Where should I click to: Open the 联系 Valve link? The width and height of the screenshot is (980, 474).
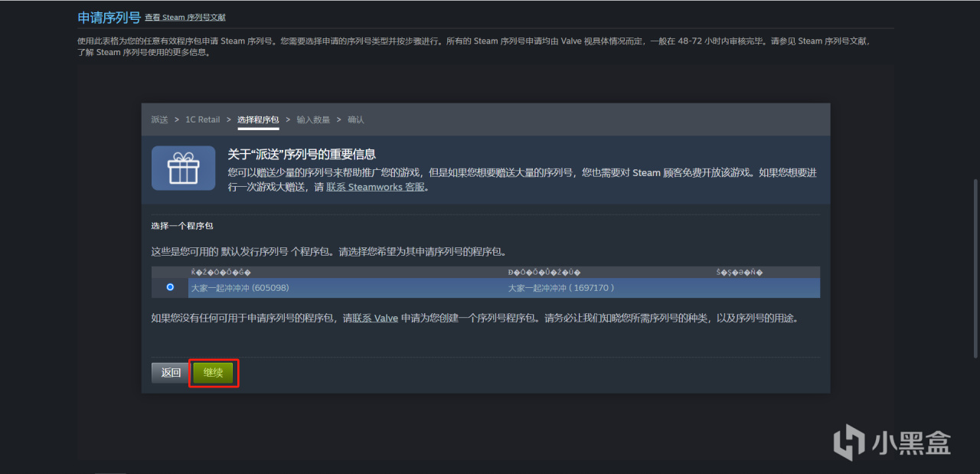[x=375, y=319]
